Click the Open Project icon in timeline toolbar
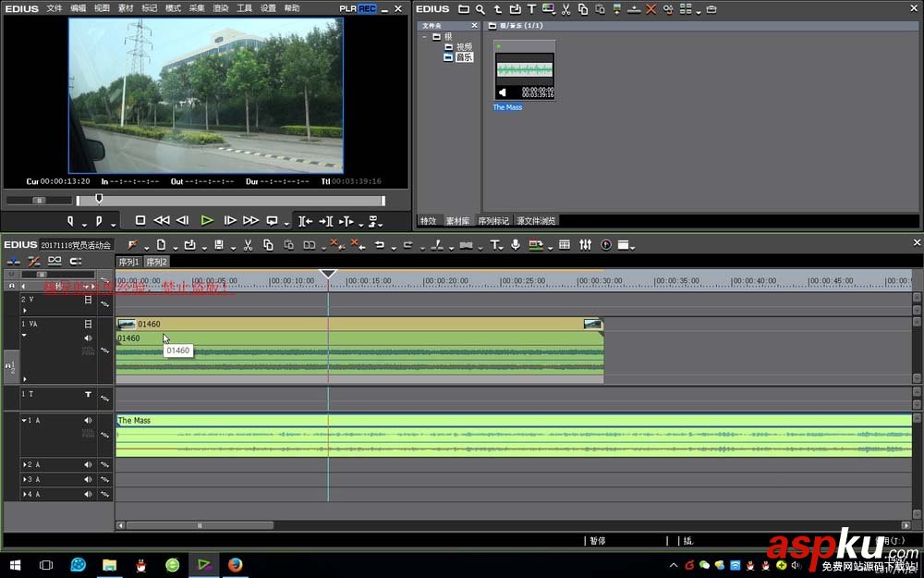924x578 pixels. 189,245
